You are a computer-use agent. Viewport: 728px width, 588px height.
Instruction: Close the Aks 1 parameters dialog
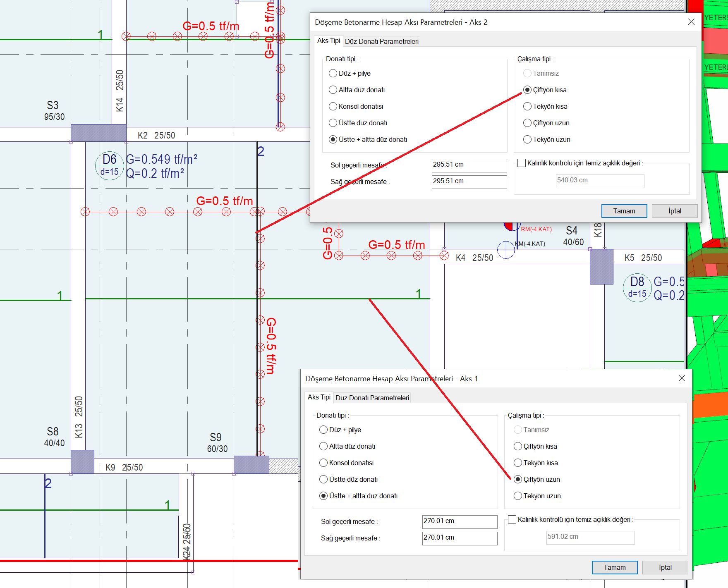point(682,378)
